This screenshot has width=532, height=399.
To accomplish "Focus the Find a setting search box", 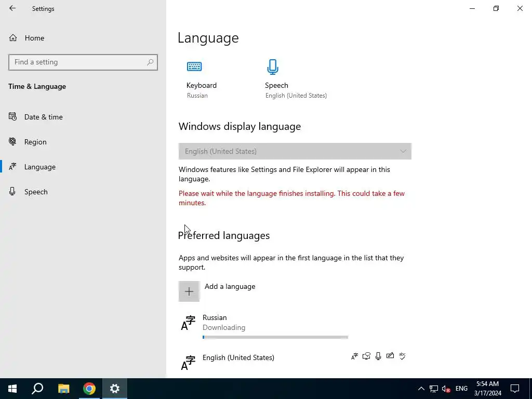I will pyautogui.click(x=83, y=62).
